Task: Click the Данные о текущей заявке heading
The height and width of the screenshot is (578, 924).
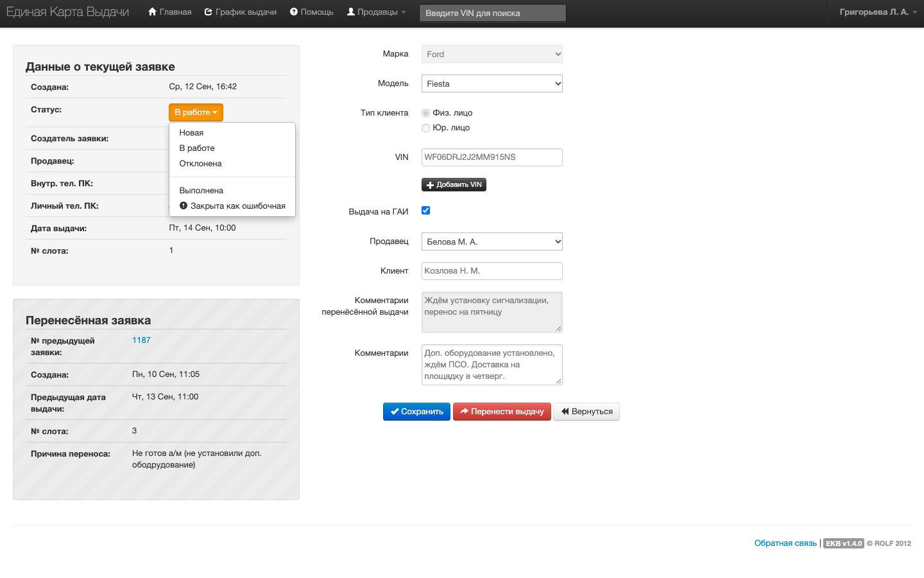Action: tap(100, 67)
